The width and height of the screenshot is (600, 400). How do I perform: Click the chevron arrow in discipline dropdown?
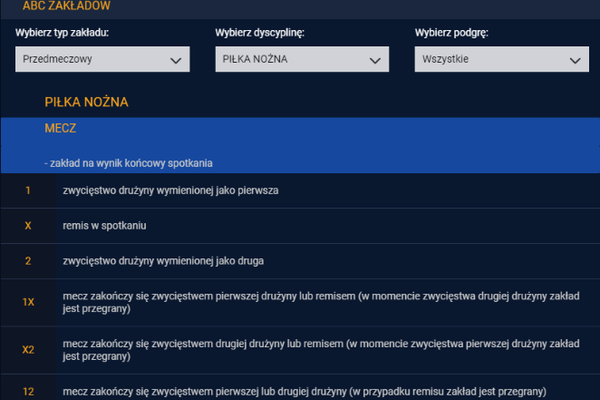click(375, 60)
